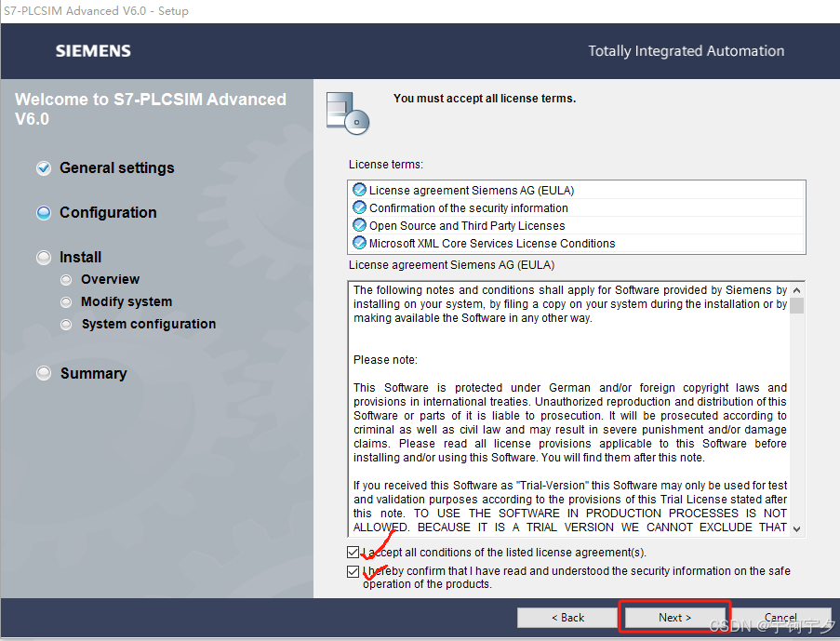
Task: Select Microsoft XML Core Services License Conditions
Action: 577,244
